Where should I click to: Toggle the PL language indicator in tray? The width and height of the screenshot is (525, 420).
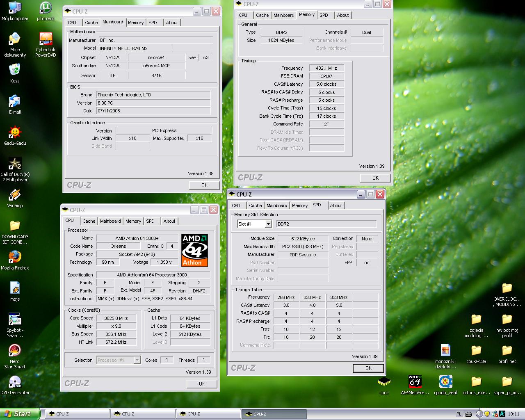(x=459, y=414)
